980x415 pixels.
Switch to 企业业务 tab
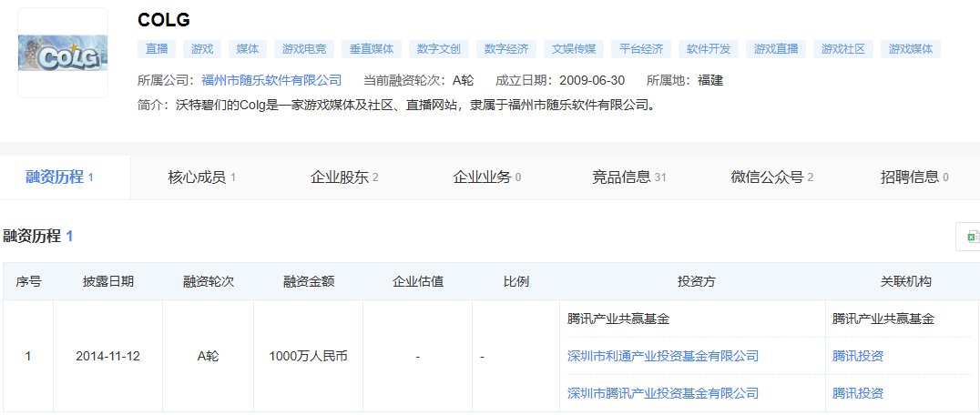pos(487,177)
